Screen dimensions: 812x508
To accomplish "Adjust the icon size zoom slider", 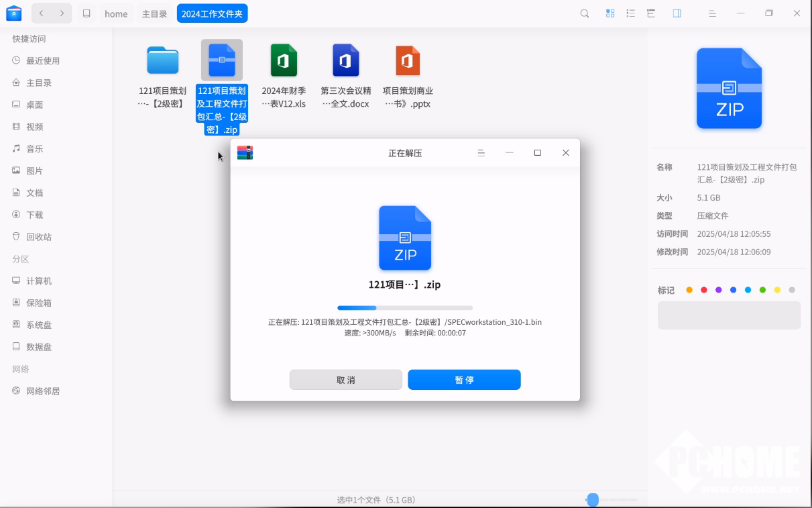I will pyautogui.click(x=593, y=499).
